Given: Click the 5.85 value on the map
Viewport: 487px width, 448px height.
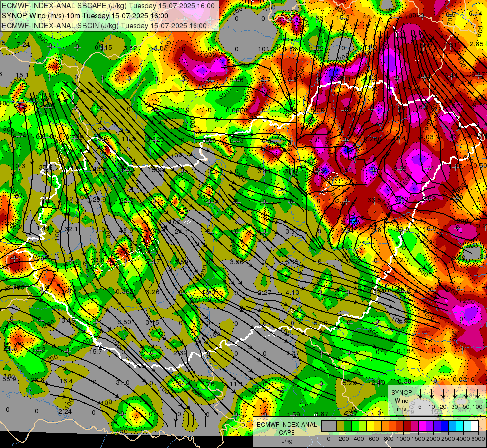Looking at the screenshot, I should coord(292,262).
